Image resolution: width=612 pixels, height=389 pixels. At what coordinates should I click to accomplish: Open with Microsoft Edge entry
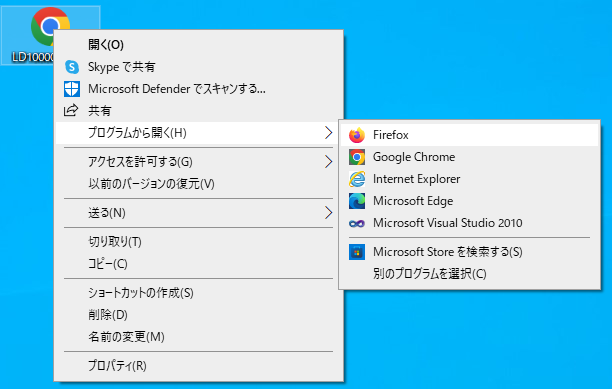pyautogui.click(x=470, y=201)
